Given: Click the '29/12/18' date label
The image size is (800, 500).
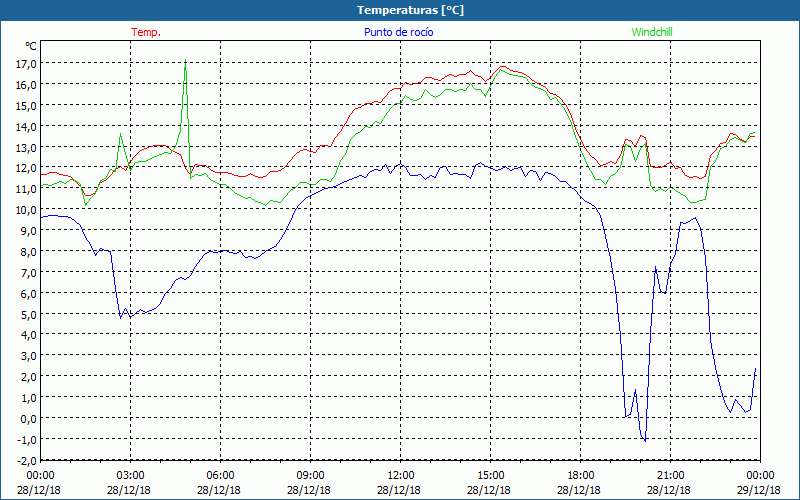Looking at the screenshot, I should pos(760,490).
